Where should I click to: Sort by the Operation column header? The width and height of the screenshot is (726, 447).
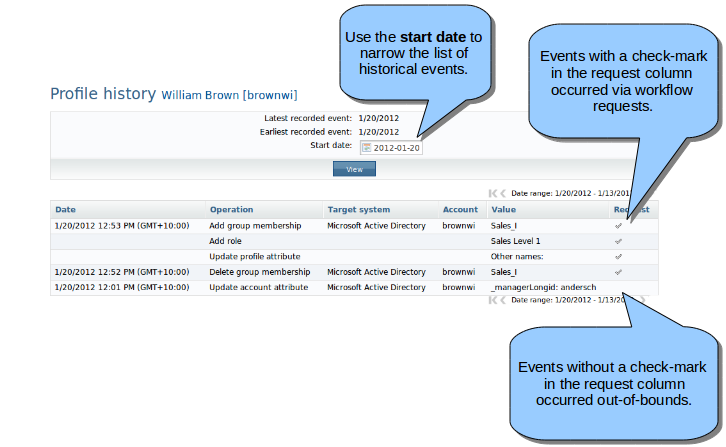(x=231, y=210)
